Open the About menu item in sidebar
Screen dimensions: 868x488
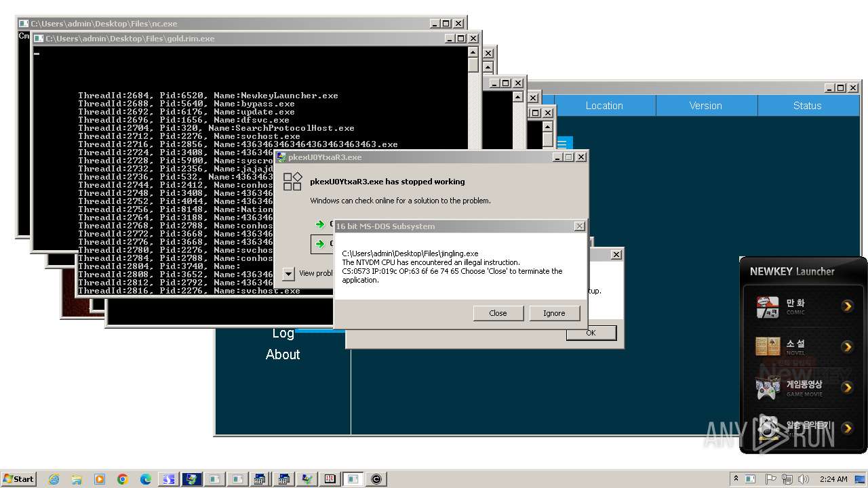[x=283, y=354]
